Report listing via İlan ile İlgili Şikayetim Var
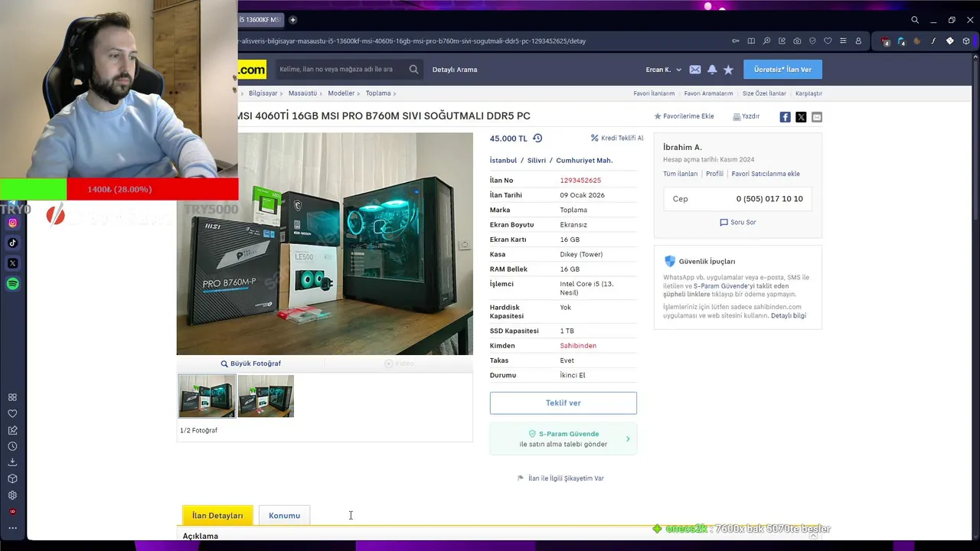 coord(560,478)
